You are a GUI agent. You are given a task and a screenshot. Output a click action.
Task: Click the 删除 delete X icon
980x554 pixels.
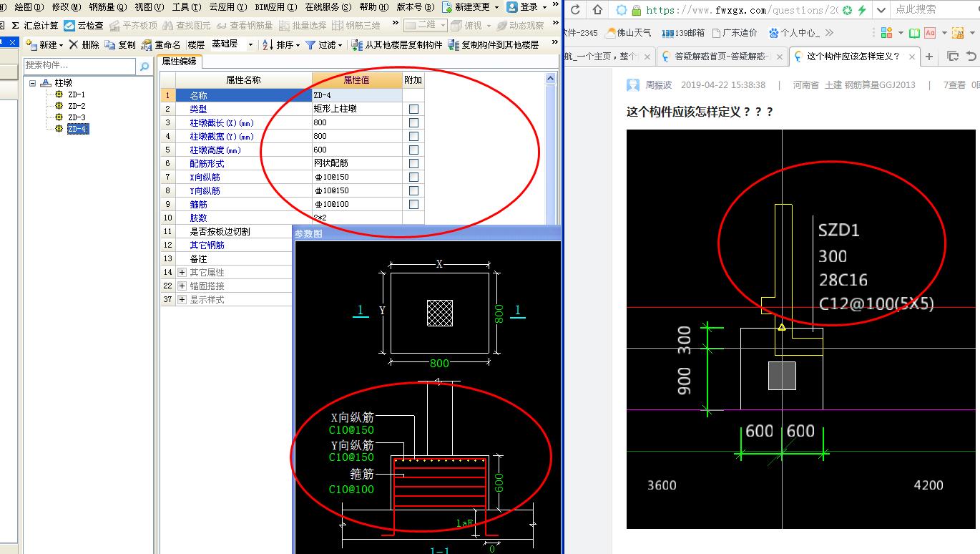pos(74,44)
